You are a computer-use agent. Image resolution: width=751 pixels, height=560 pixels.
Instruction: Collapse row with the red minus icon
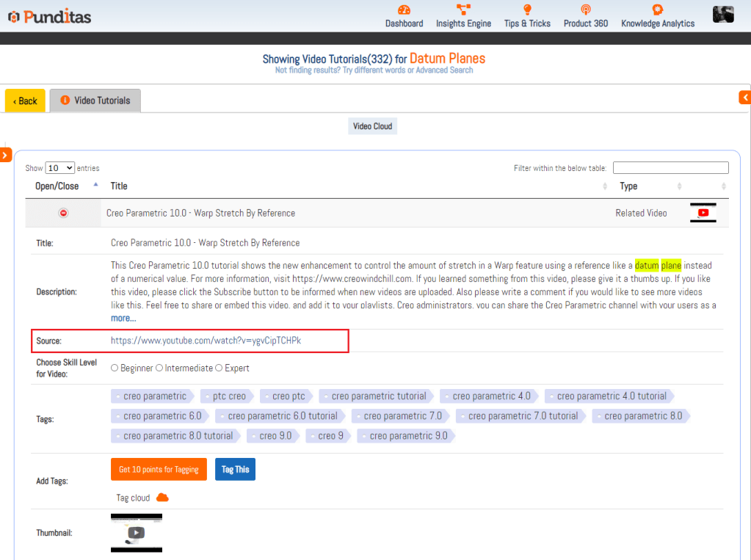63,213
